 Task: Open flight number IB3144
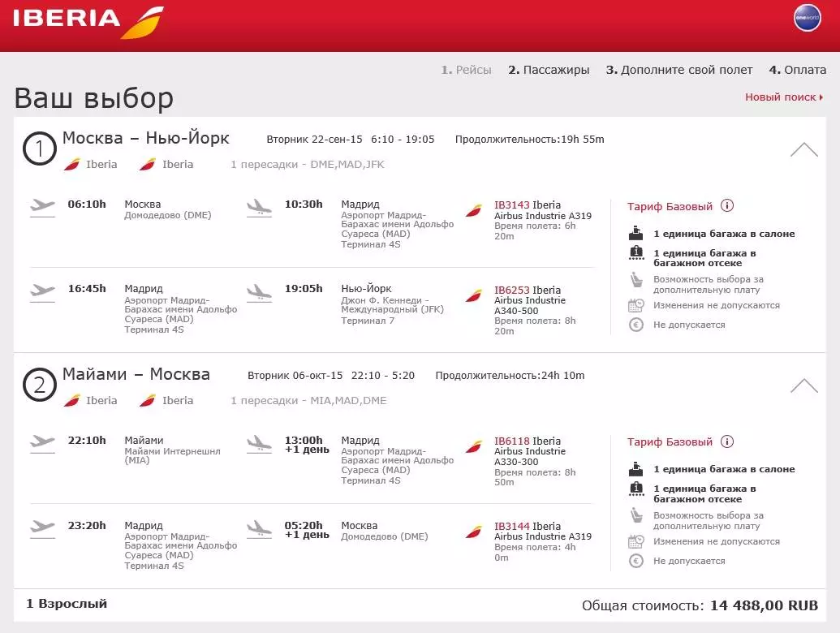511,527
